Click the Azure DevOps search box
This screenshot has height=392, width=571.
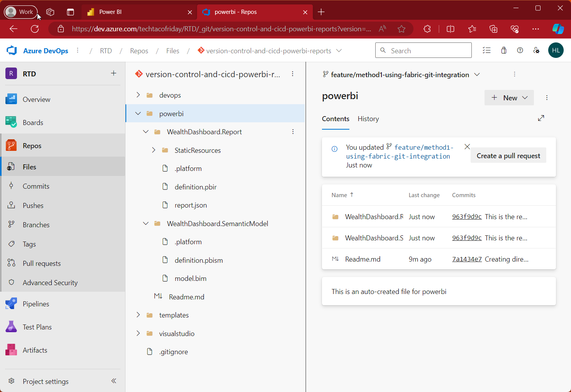[x=423, y=50]
